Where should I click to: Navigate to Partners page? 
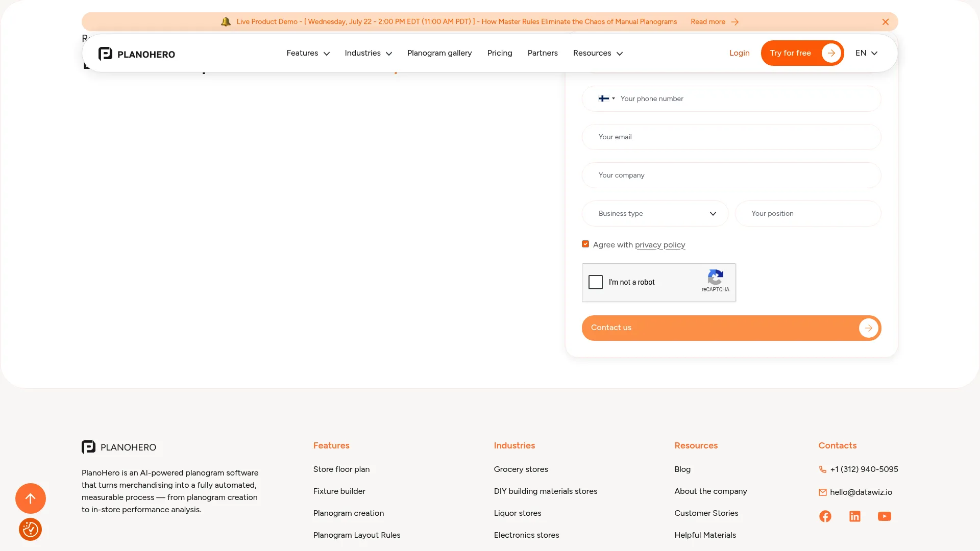click(x=543, y=53)
